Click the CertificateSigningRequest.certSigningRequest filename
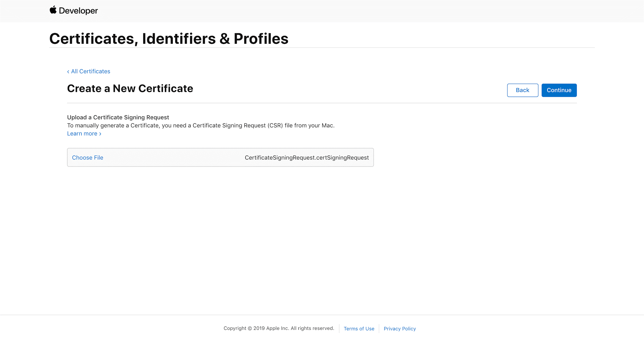The width and height of the screenshot is (644, 342). [307, 157]
